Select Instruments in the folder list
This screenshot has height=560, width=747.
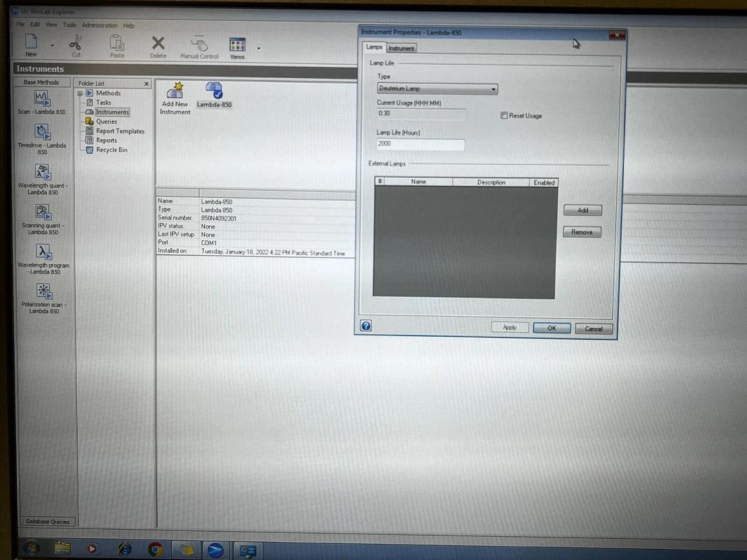112,112
